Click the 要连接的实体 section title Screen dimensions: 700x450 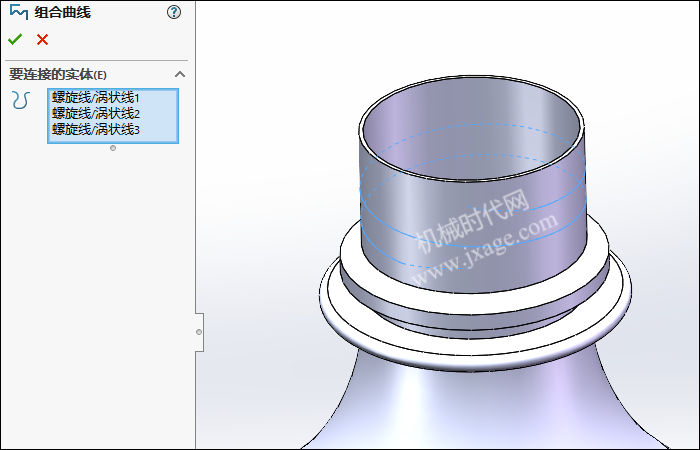point(58,75)
